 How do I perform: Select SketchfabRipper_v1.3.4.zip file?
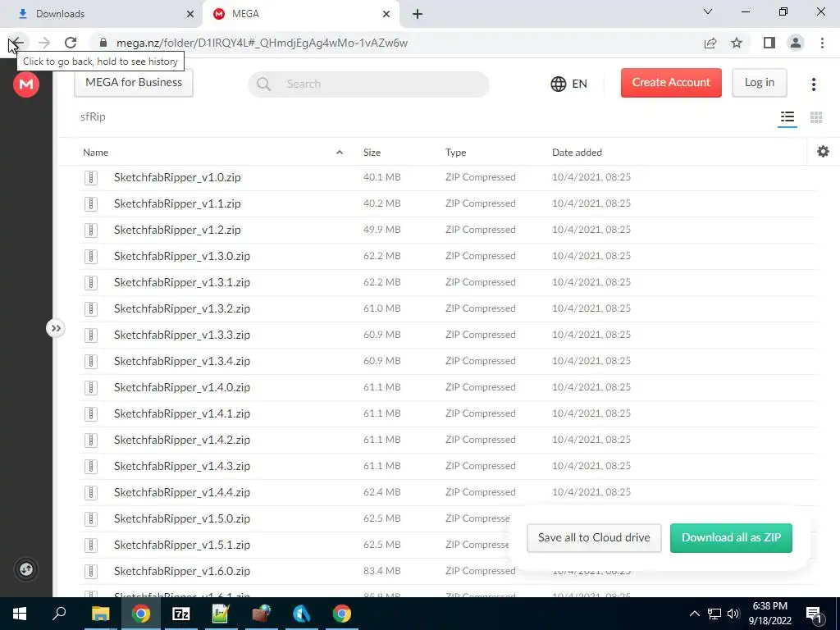coord(447,361)
